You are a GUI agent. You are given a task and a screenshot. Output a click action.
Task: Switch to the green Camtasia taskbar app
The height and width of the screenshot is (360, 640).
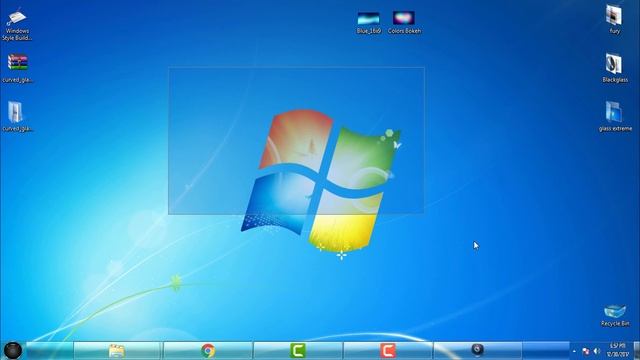tap(298, 351)
